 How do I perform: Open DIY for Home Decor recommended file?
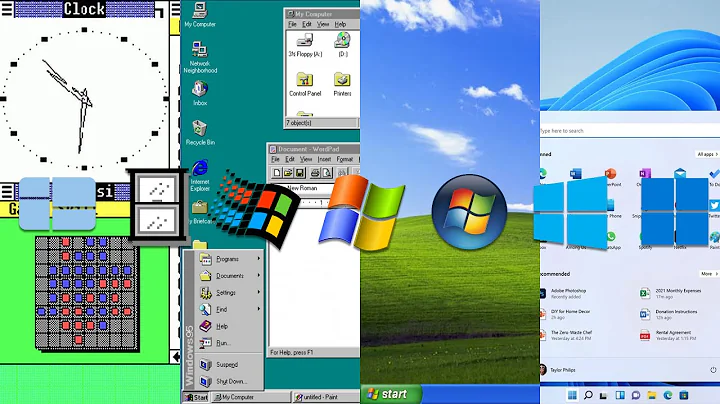coord(566,314)
